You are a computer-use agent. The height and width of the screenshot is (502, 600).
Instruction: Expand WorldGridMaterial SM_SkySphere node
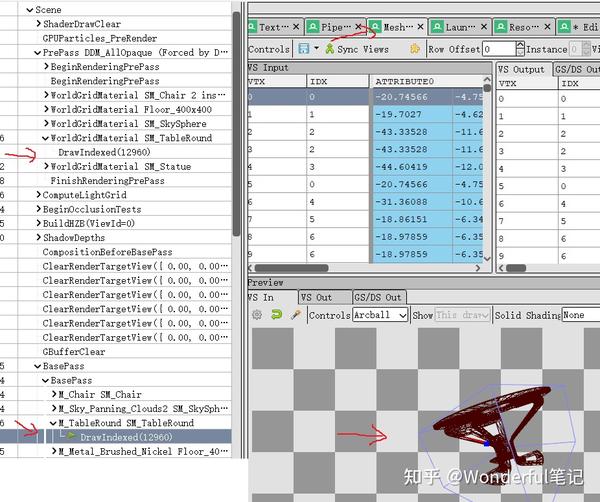point(46,123)
